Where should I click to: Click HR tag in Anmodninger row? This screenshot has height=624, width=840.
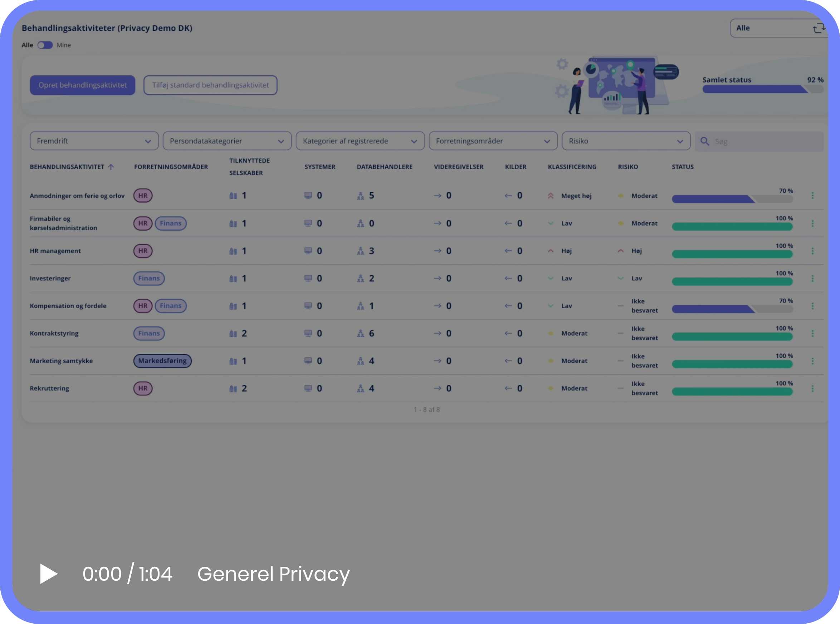(x=143, y=196)
